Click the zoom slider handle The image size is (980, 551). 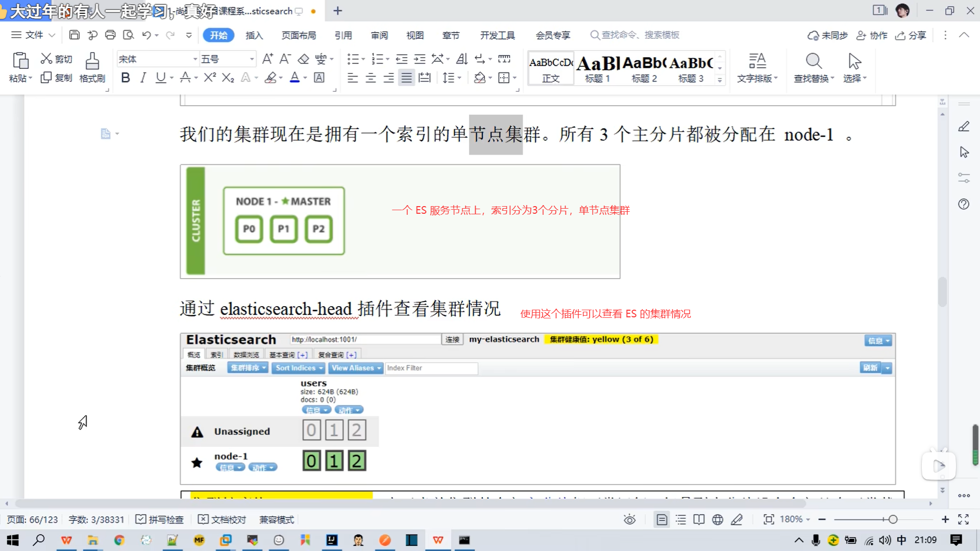[893, 519]
